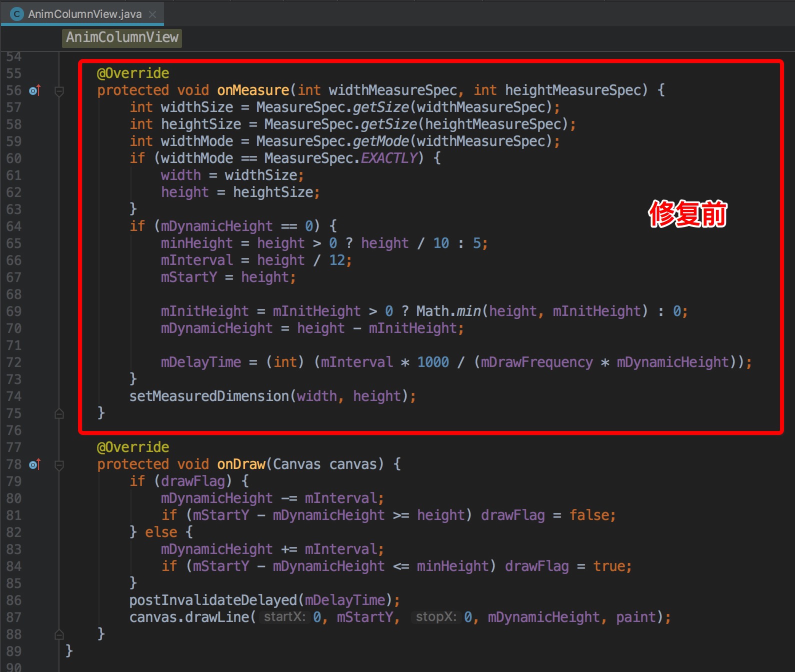Image resolution: width=795 pixels, height=672 pixels.
Task: Select the AnimColumnView breadcrumb label
Action: 122,37
